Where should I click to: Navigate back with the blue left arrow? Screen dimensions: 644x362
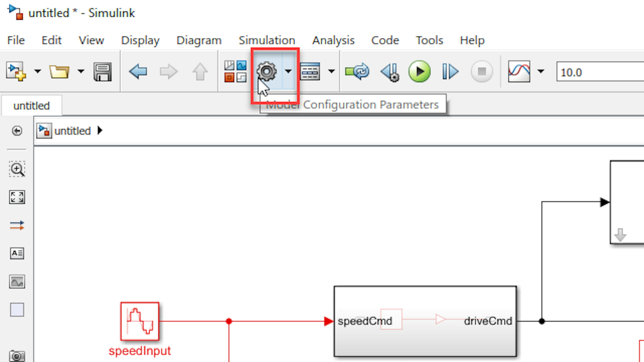138,72
